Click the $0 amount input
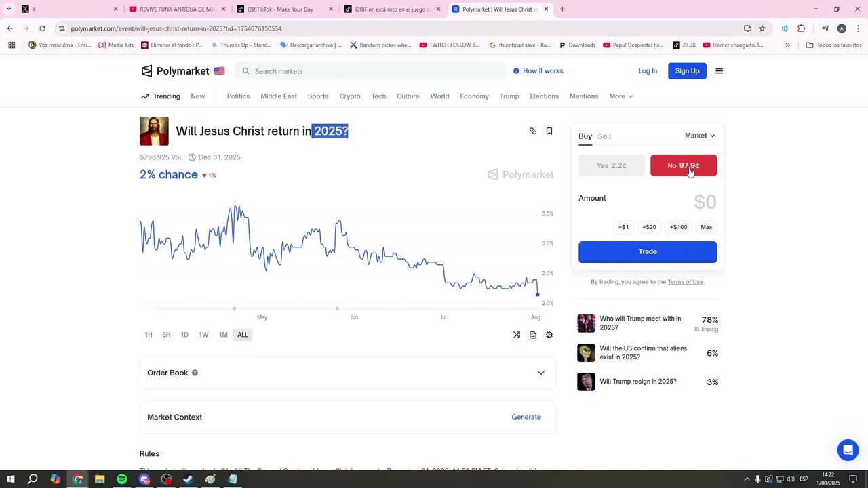Screen dimensions: 868x488 (x=705, y=202)
